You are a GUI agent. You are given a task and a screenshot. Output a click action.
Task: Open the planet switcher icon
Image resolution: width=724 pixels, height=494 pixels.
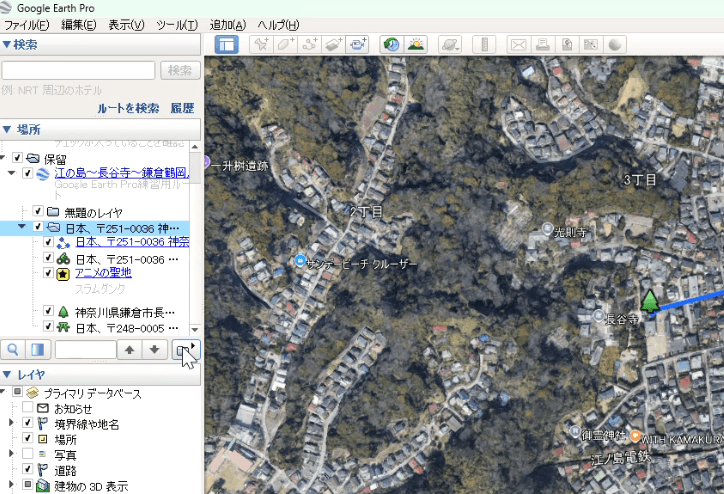click(449, 44)
